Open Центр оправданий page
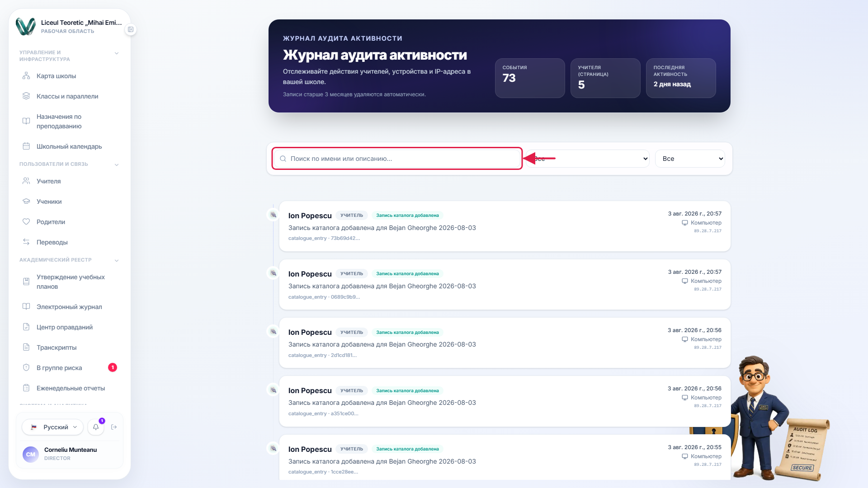 [70, 327]
